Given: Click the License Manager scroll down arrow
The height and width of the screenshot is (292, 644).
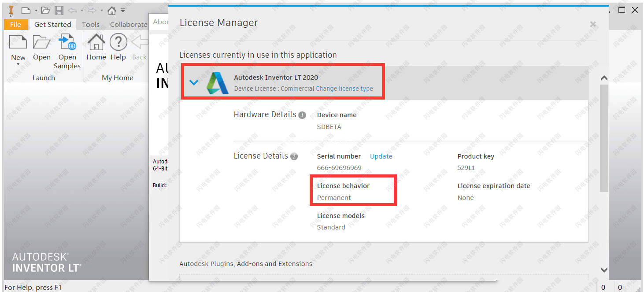Looking at the screenshot, I should [x=604, y=270].
